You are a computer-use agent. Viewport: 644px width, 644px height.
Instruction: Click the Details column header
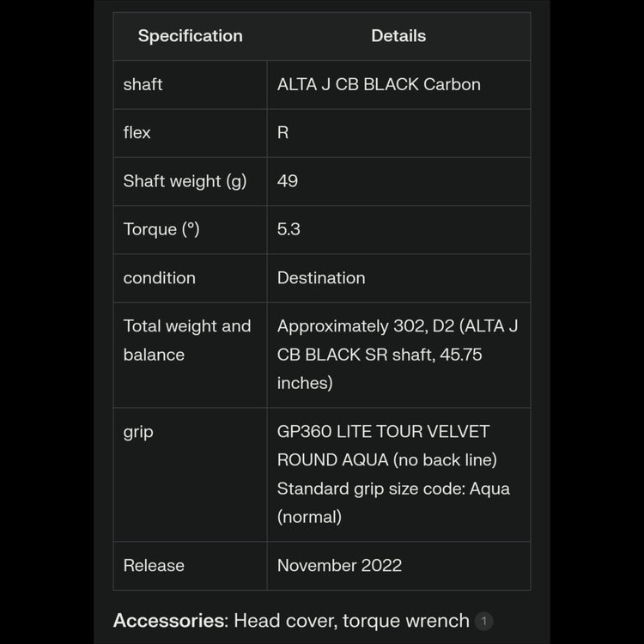[x=398, y=36]
